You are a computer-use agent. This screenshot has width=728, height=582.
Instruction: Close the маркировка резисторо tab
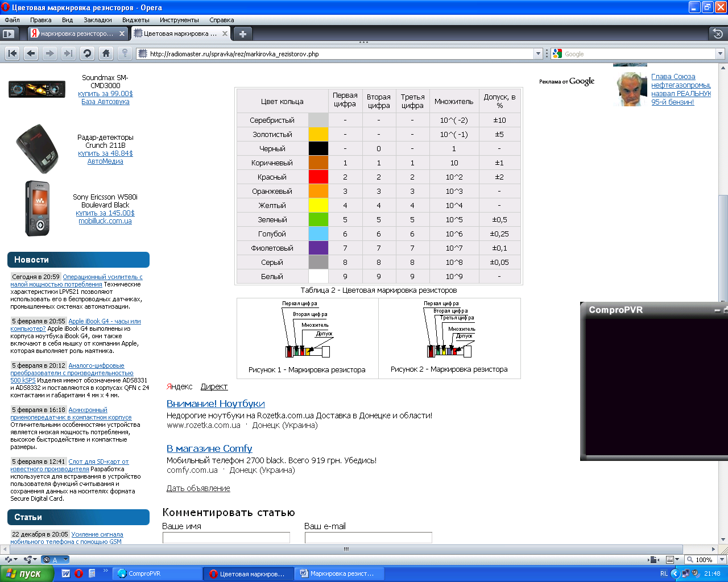pyautogui.click(x=121, y=34)
